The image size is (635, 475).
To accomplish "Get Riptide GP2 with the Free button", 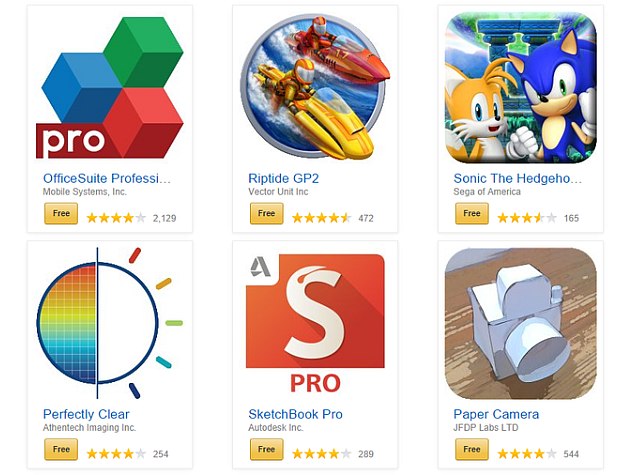I will (x=266, y=213).
